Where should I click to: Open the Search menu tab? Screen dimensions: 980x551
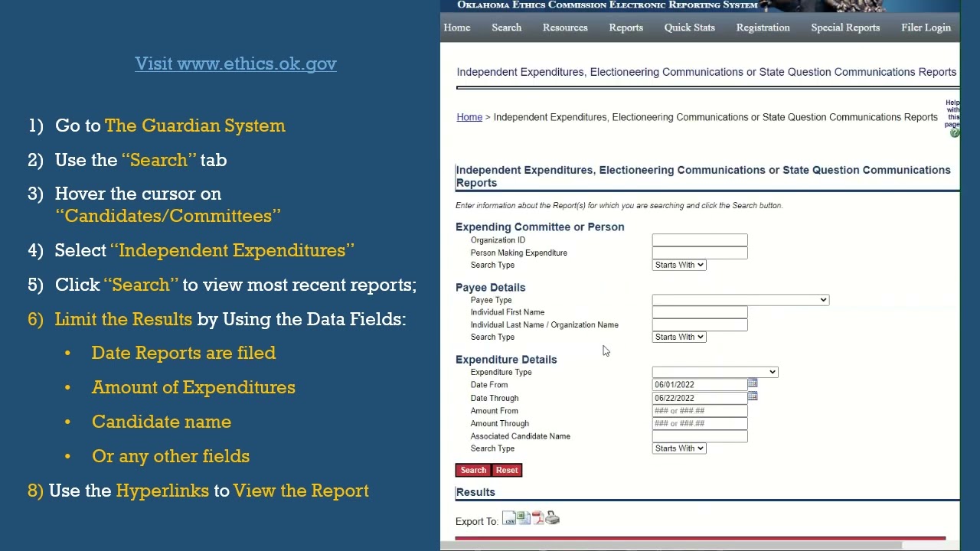(507, 28)
